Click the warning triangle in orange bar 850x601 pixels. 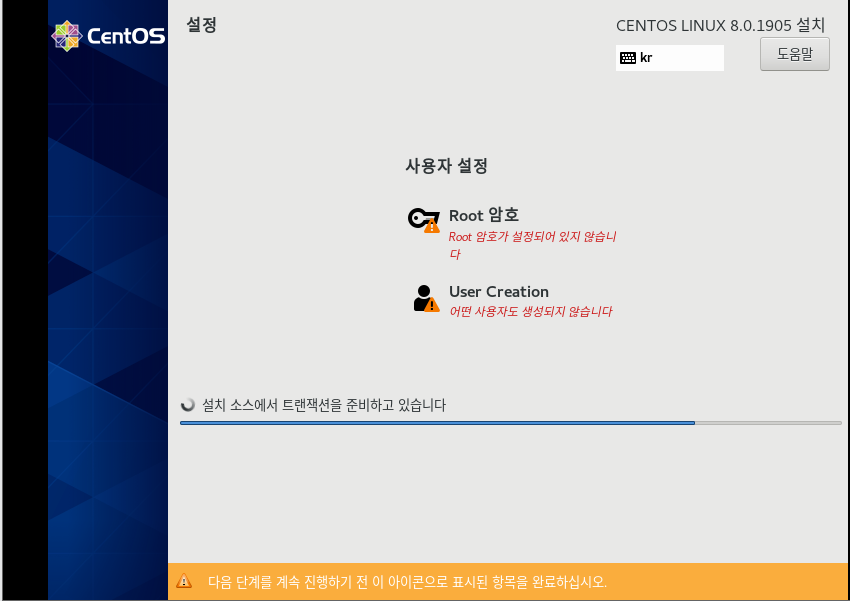[x=184, y=581]
